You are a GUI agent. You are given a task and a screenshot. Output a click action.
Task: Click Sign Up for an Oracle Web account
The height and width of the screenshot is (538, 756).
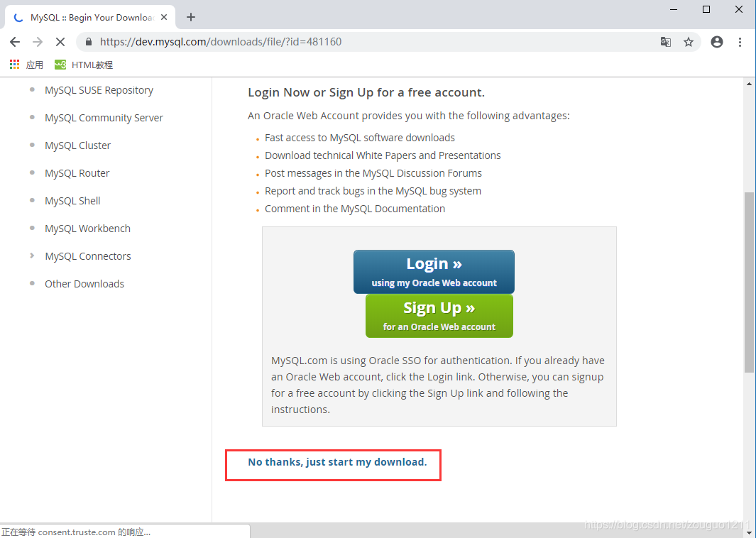[x=439, y=317]
